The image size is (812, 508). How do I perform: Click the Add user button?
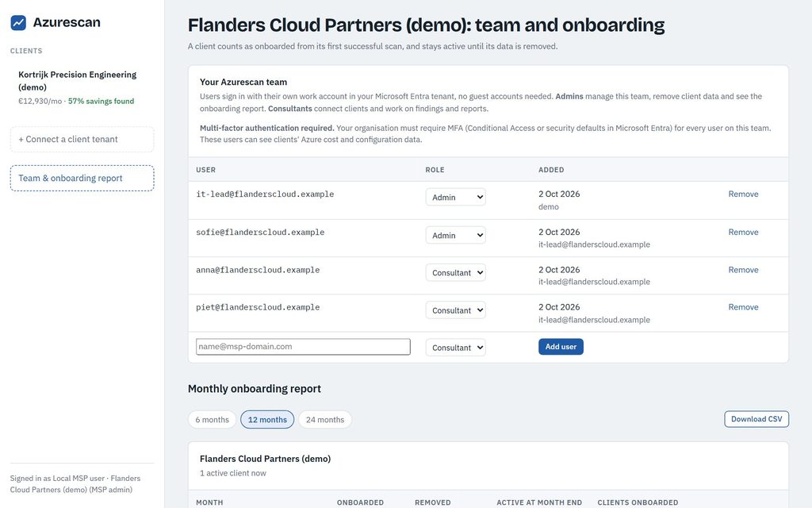click(561, 347)
